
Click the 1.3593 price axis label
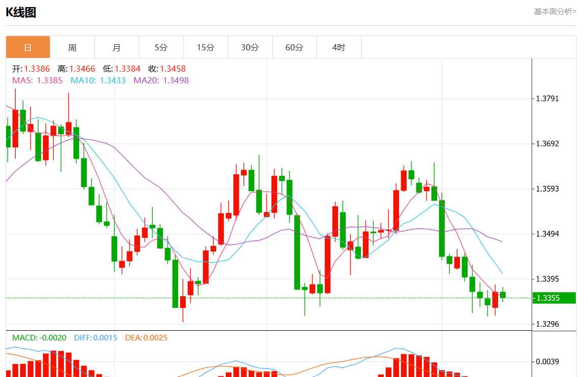(x=547, y=188)
